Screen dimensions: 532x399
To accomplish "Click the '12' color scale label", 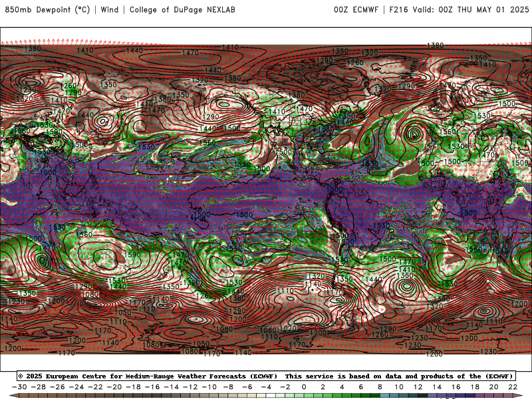I will 418,387.
